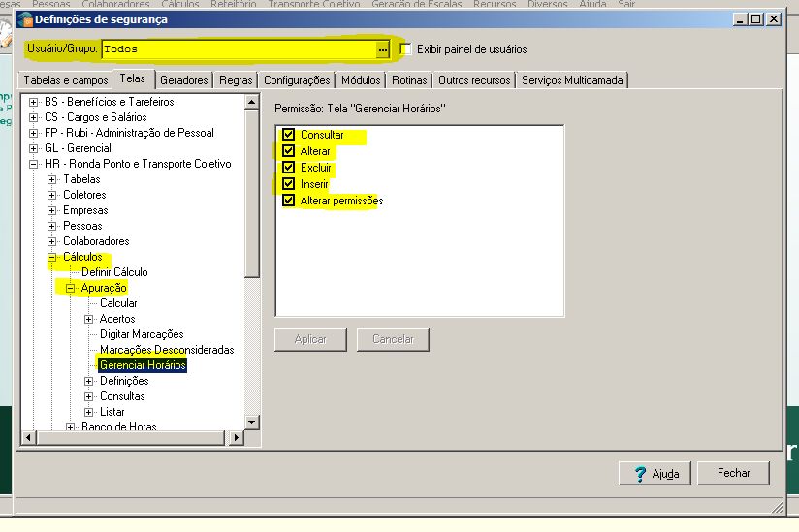Open the Serviços Multicamada tab
The height and width of the screenshot is (532, 799).
tap(572, 80)
